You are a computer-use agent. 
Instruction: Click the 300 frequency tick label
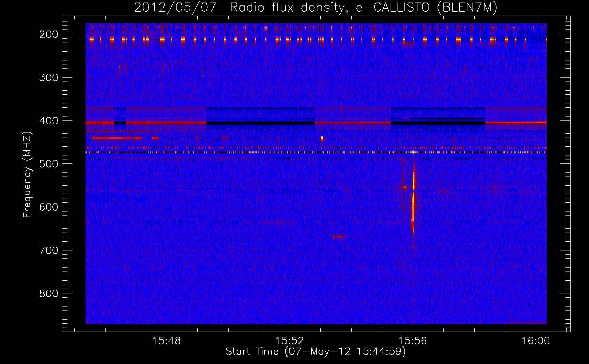pyautogui.click(x=49, y=78)
